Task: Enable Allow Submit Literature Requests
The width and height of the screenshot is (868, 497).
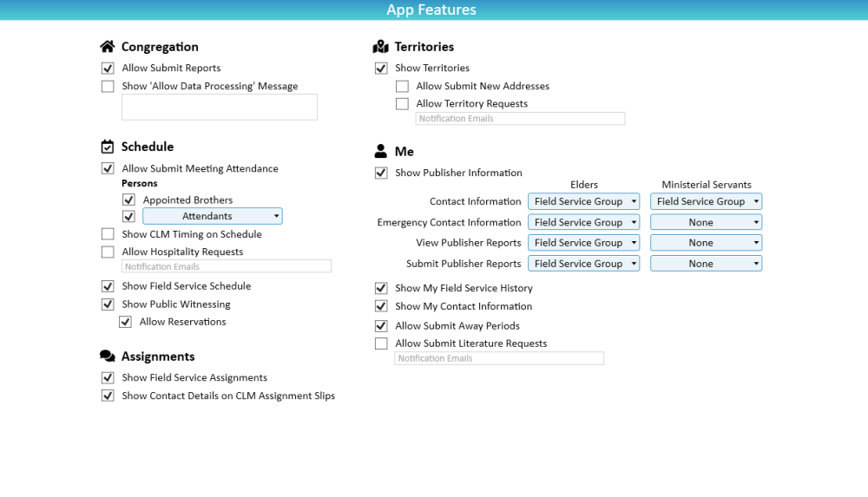Action: coord(381,343)
